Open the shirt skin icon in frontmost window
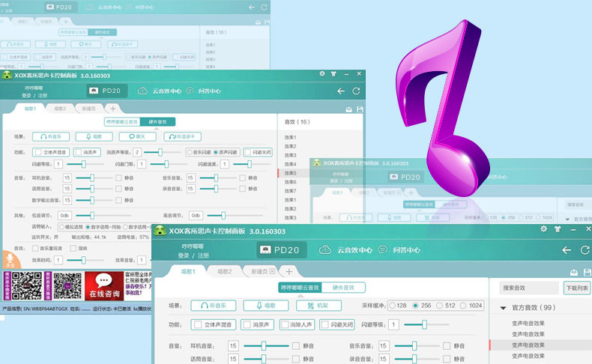The width and height of the screenshot is (592, 364). tap(558, 229)
